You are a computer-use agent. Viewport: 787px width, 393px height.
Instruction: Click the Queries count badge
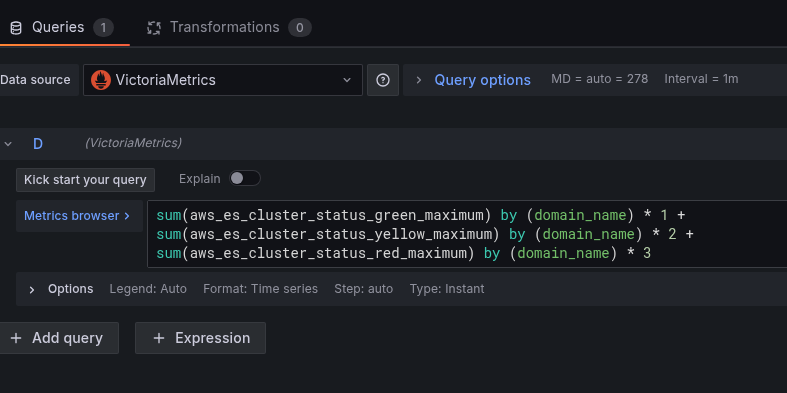tap(103, 28)
